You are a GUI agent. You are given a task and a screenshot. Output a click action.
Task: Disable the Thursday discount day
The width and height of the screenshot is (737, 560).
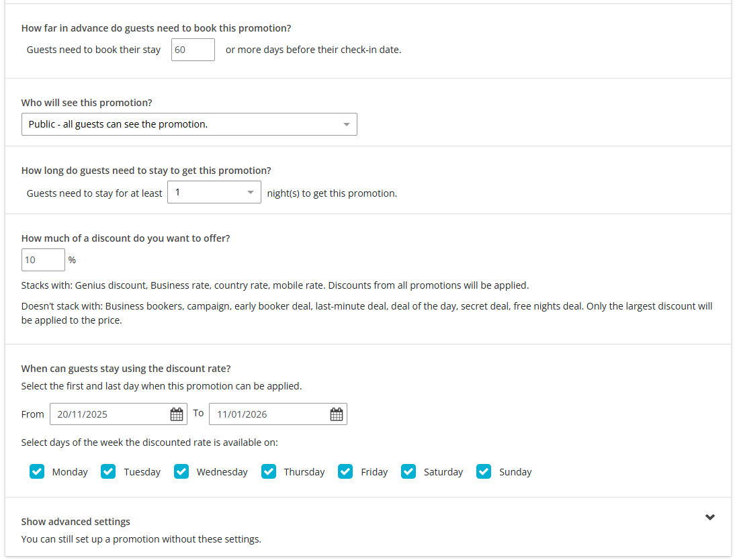(x=269, y=472)
